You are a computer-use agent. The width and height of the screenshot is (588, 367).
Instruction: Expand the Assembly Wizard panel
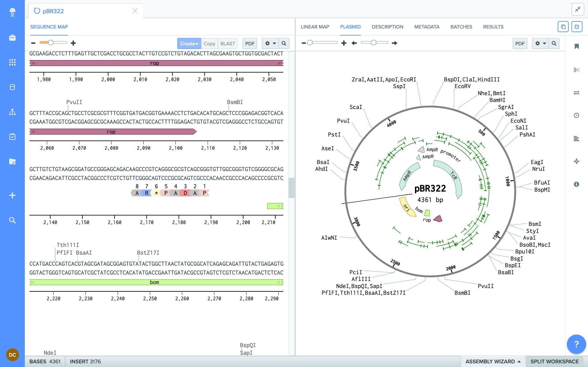click(493, 361)
